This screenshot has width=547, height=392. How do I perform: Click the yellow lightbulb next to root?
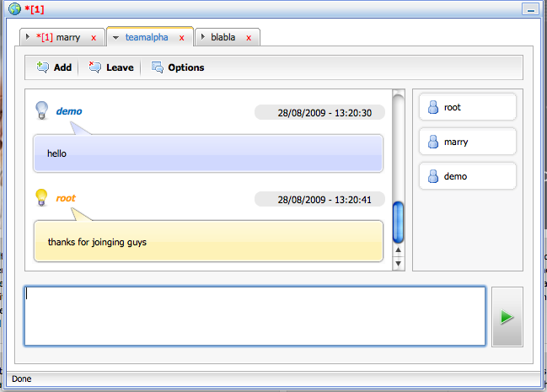41,197
